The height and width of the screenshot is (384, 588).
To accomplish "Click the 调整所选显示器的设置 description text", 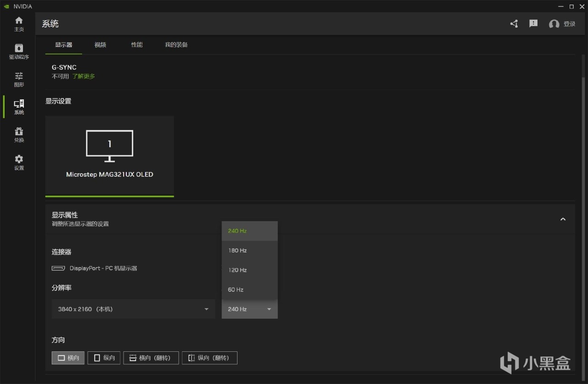I will tap(80, 224).
